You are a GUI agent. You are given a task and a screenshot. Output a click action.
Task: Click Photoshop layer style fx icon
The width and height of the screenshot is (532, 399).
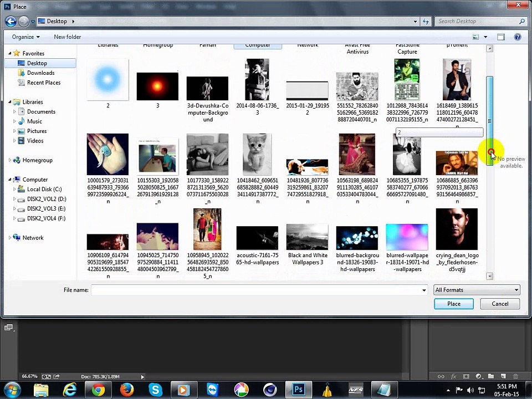[x=454, y=376]
